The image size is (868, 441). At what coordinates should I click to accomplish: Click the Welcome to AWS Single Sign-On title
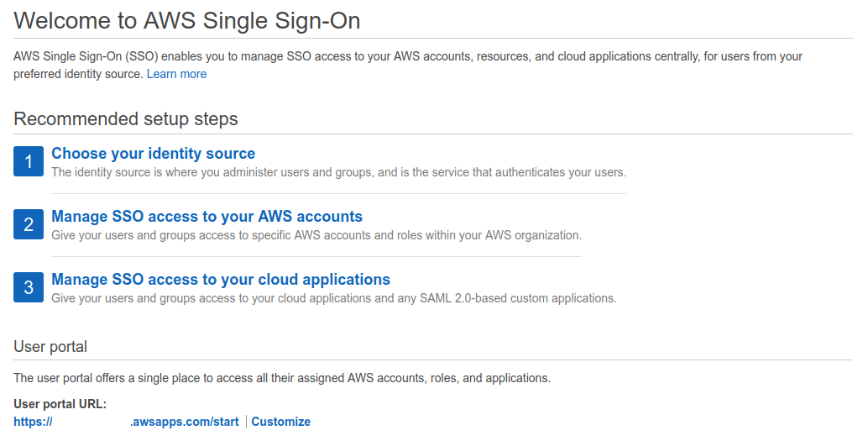coord(187,21)
